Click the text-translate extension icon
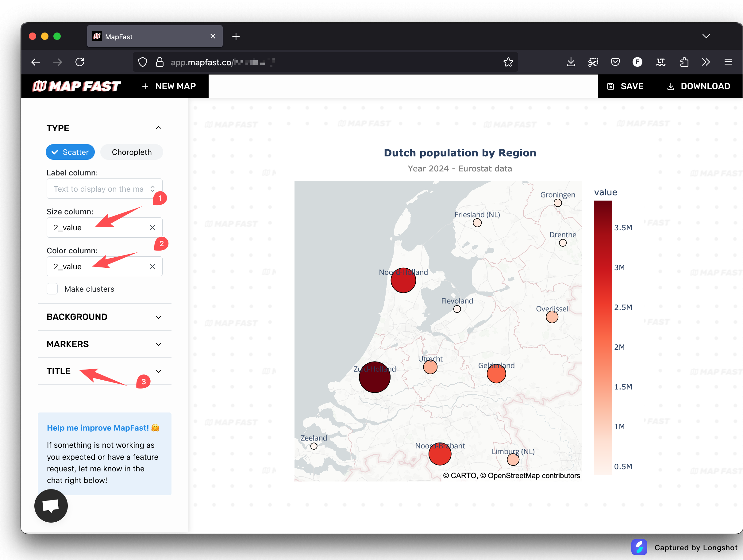743x560 pixels. click(661, 62)
